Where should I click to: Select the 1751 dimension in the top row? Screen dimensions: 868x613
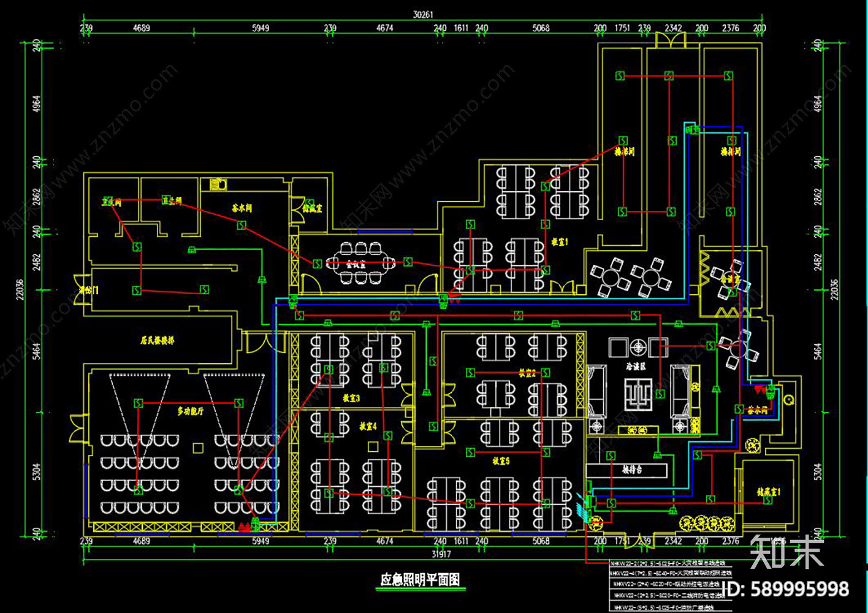point(622,28)
